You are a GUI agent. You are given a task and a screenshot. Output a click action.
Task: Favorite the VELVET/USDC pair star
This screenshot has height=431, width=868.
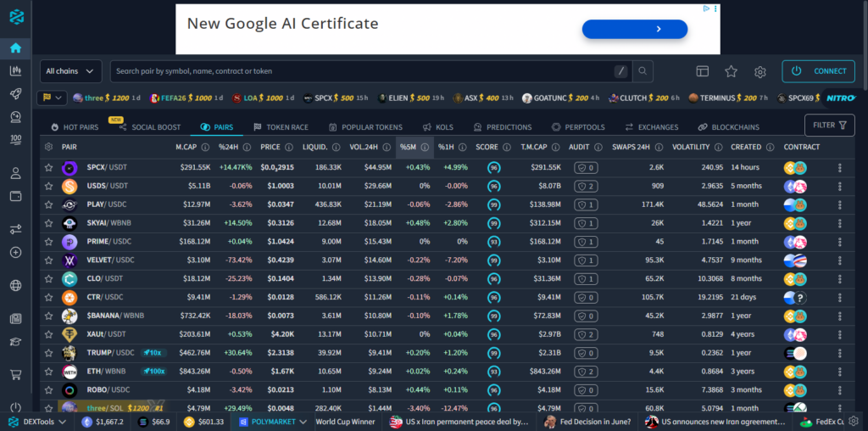[48, 260]
